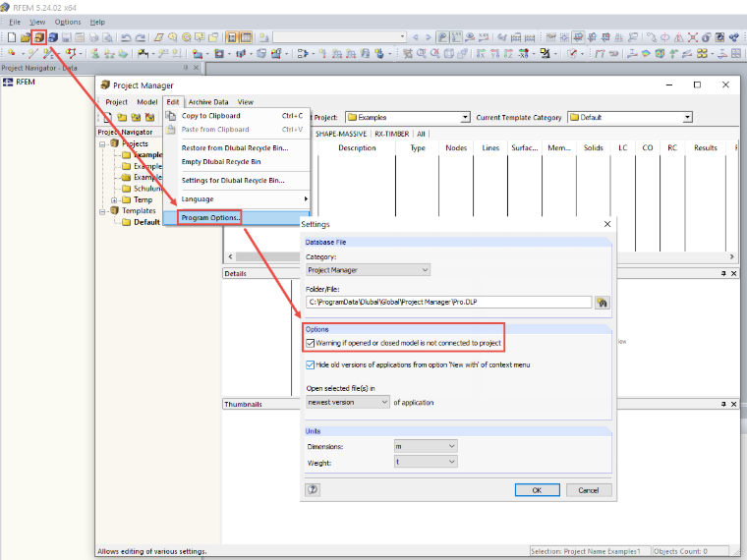Click the right arrow of horizontal scrollbar
The height and width of the screenshot is (560, 747).
(731, 256)
